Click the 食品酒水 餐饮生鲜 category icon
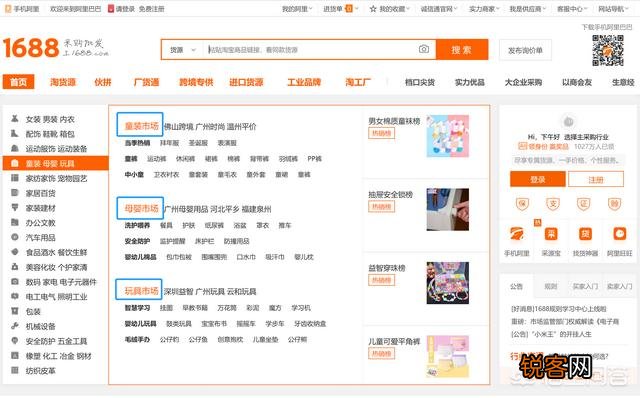 15,252
